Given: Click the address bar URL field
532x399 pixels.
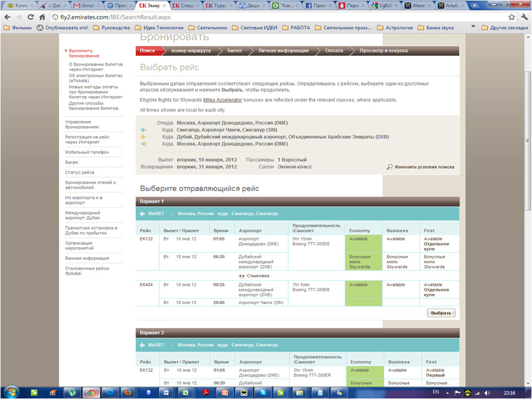Looking at the screenshot, I should [x=278, y=17].
